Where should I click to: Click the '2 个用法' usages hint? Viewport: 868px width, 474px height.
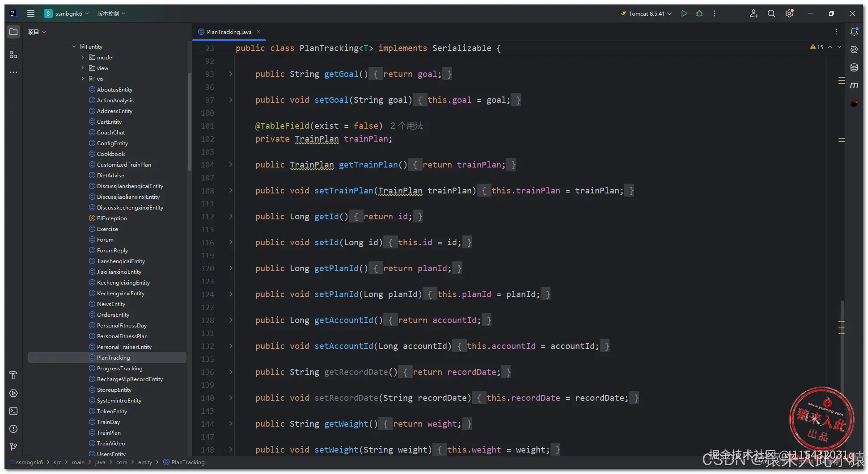pyautogui.click(x=406, y=126)
